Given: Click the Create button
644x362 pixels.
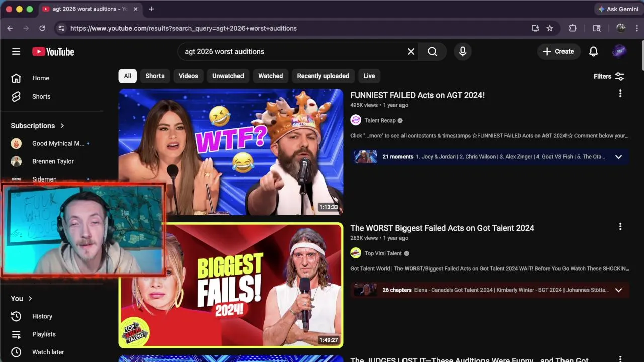Looking at the screenshot, I should click(558, 52).
